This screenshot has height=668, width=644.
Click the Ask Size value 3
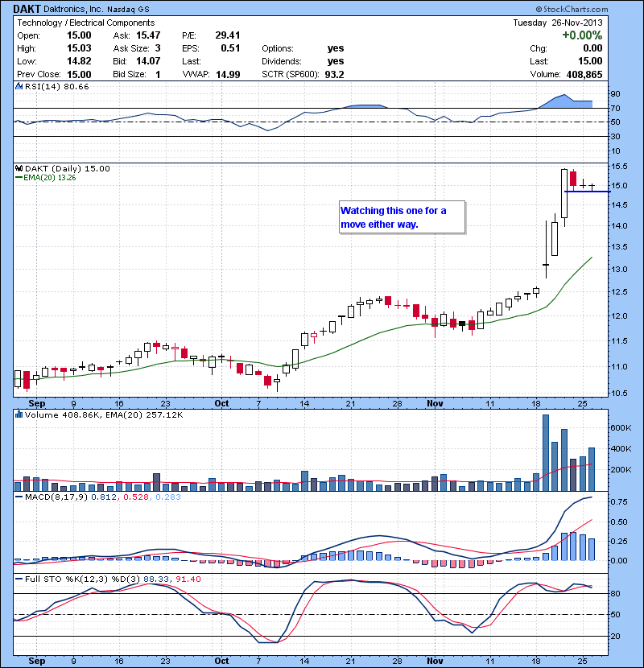click(158, 48)
